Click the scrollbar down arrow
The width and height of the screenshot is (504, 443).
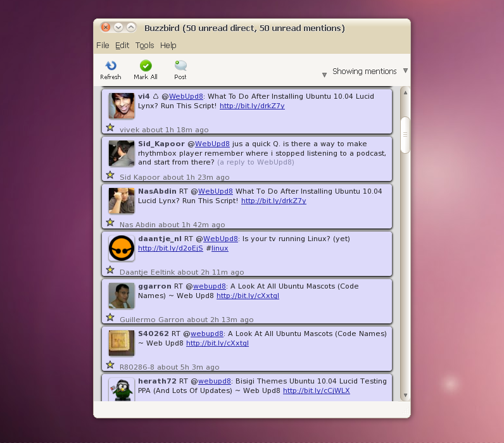point(405,395)
